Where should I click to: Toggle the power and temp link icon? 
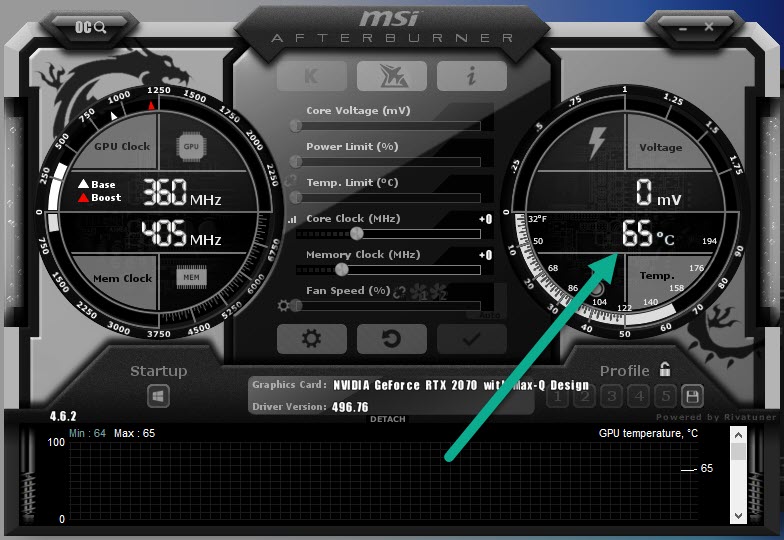point(290,180)
